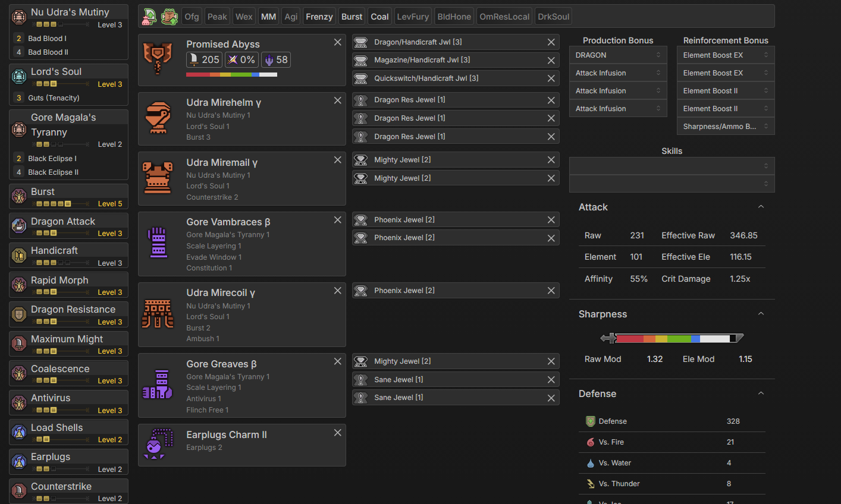
Task: Open the upper empty Skills dropdown
Action: tap(672, 166)
